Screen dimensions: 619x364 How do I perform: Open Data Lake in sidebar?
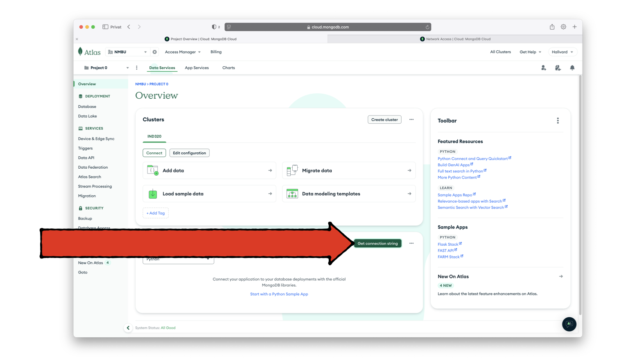coord(88,116)
